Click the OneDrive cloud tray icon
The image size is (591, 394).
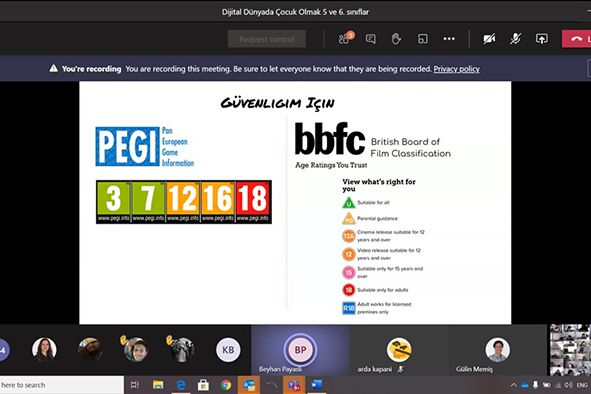[x=524, y=385]
